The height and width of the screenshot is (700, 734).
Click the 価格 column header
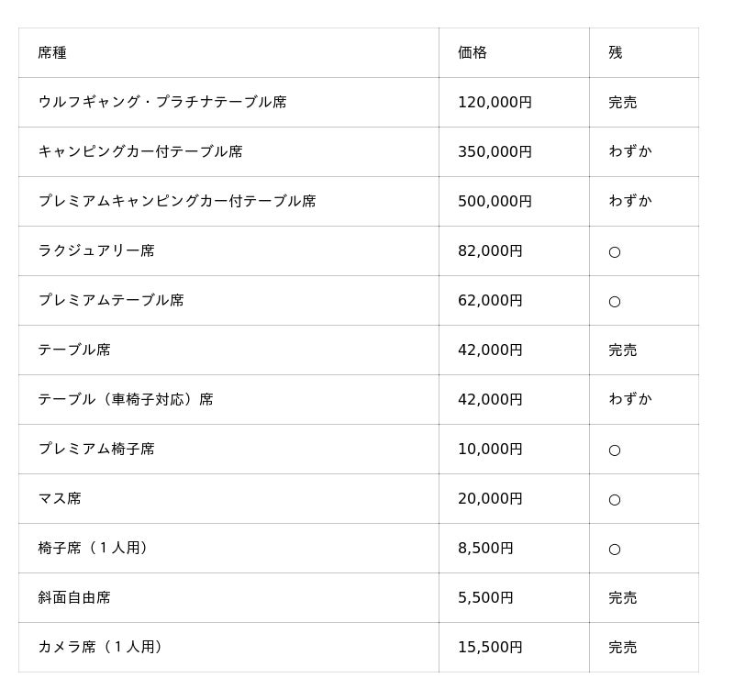point(473,53)
